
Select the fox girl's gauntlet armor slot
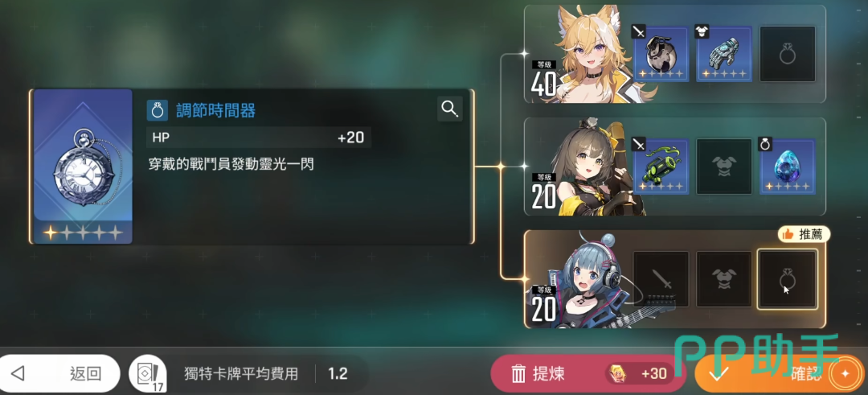click(724, 54)
